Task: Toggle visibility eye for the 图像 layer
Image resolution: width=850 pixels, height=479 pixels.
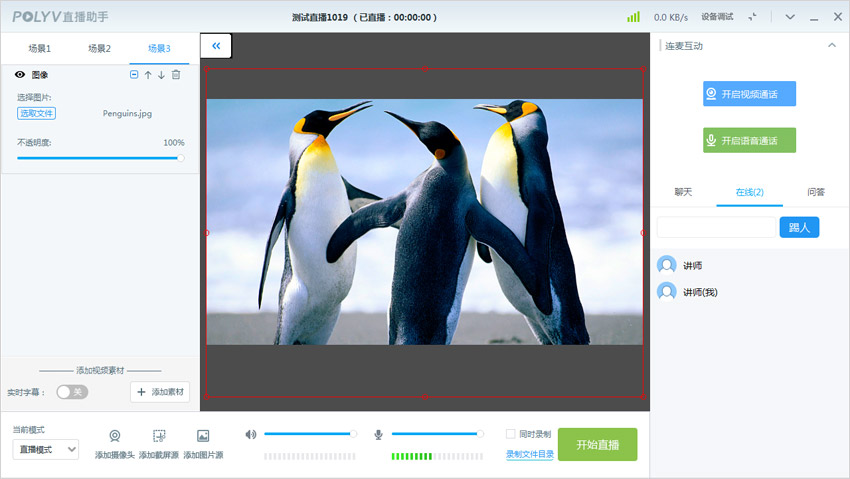Action: point(20,75)
